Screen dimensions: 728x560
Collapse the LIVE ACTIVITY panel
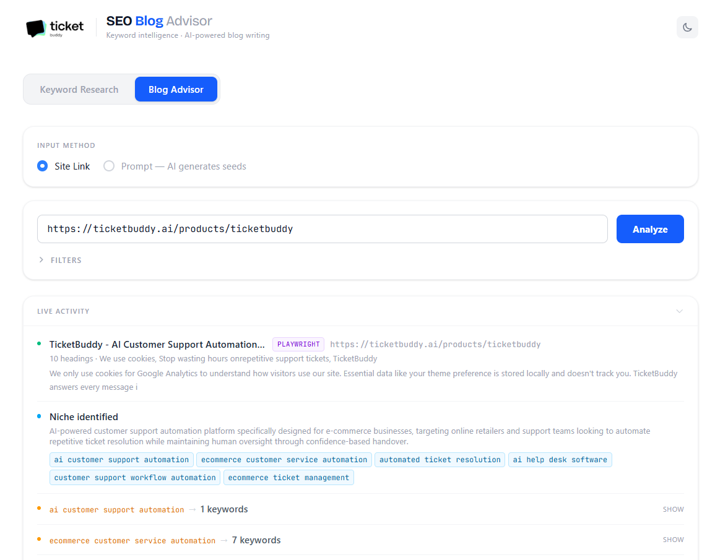pos(679,311)
